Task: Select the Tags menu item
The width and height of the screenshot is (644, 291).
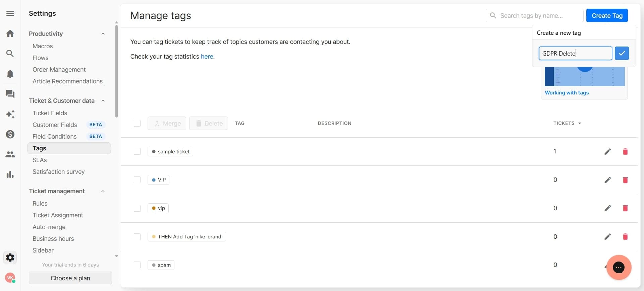Action: pos(69,148)
